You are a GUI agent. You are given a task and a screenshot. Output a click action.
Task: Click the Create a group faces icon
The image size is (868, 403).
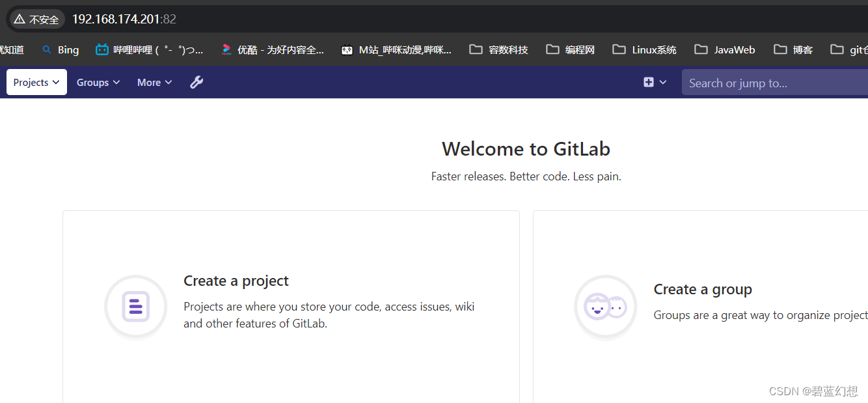pos(606,307)
